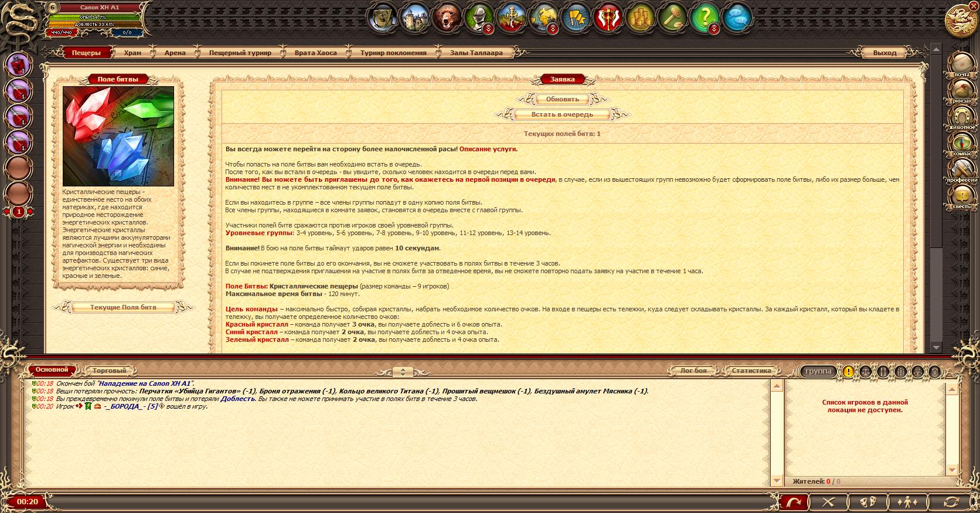Click the Встать в очередь button
Viewport: 980px width, 513px height.
pyautogui.click(x=562, y=114)
